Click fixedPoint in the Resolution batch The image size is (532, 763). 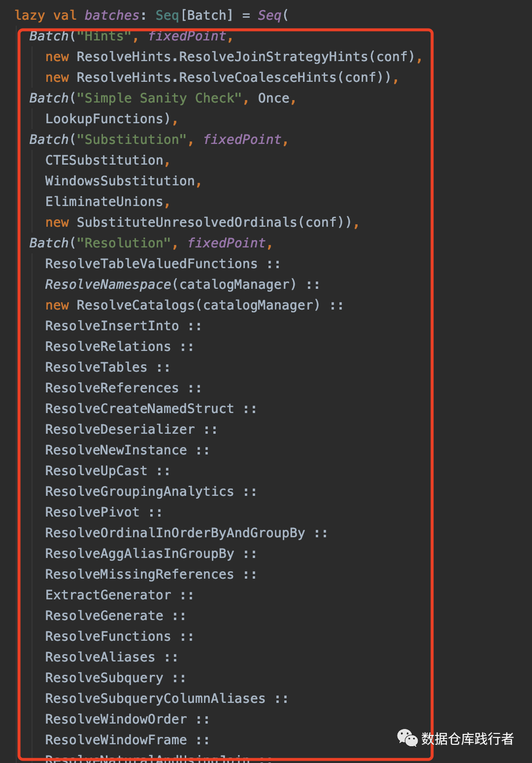point(226,243)
